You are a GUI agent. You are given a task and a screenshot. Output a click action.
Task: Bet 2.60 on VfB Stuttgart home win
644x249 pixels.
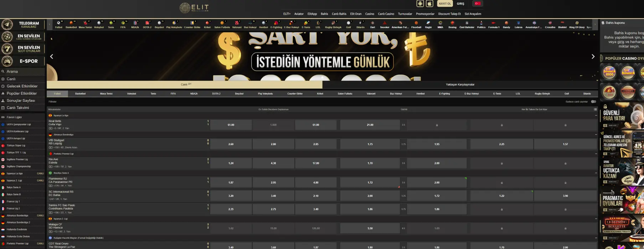(x=231, y=144)
